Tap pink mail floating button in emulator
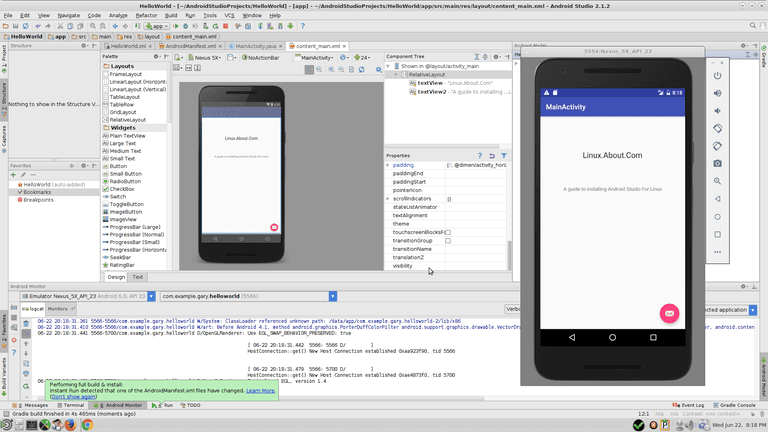Viewport: 768px width, 432px height. [x=669, y=313]
